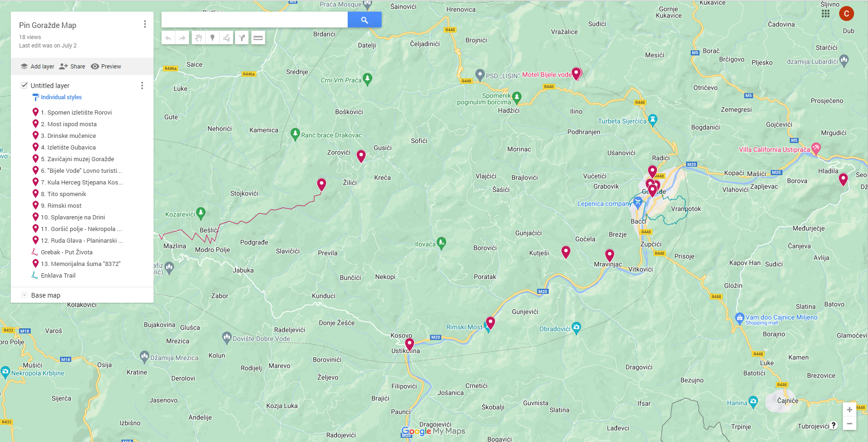868x442 pixels.
Task: Open the Untitled layer options menu
Action: 142,86
